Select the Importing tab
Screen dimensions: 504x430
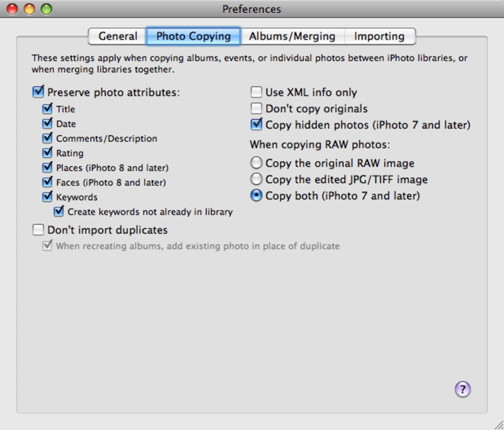click(x=379, y=36)
